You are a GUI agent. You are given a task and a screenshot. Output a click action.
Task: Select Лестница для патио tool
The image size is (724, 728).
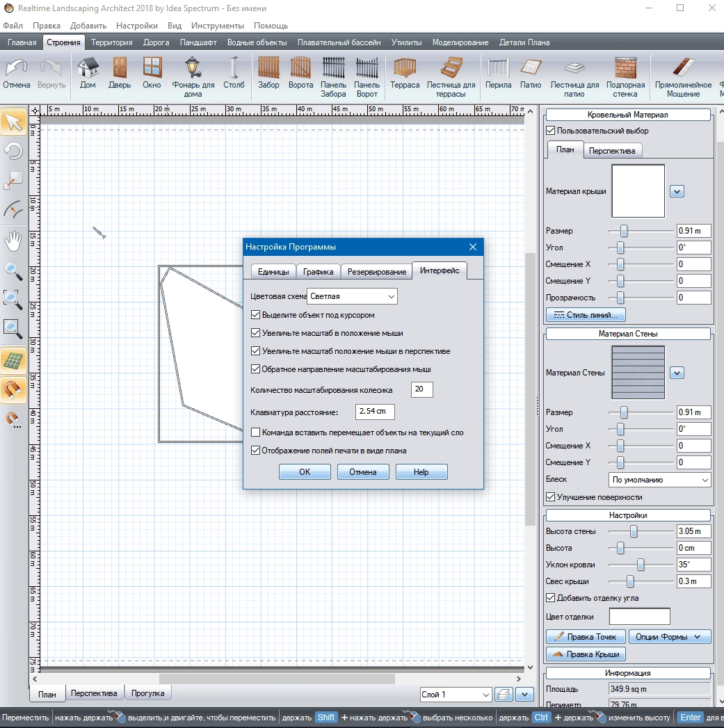(x=574, y=76)
